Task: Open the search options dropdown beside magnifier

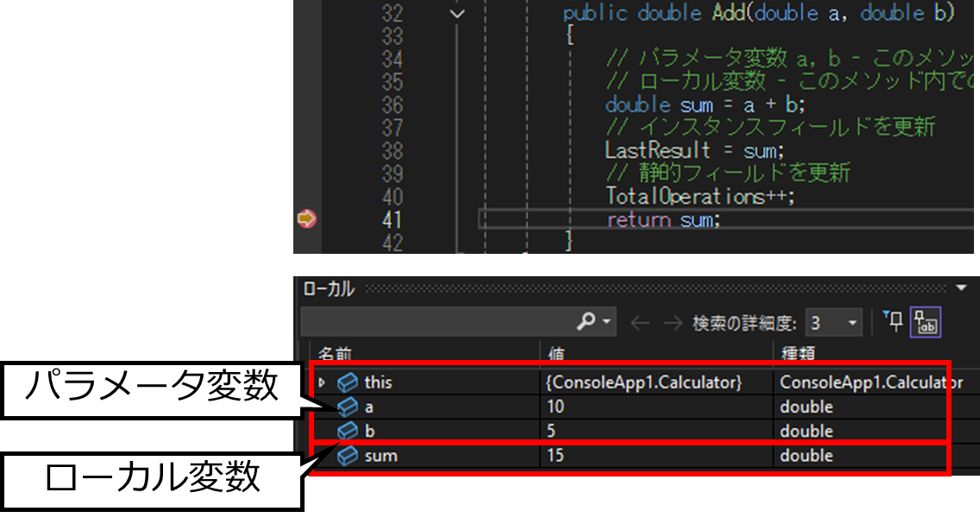Action: (x=606, y=322)
